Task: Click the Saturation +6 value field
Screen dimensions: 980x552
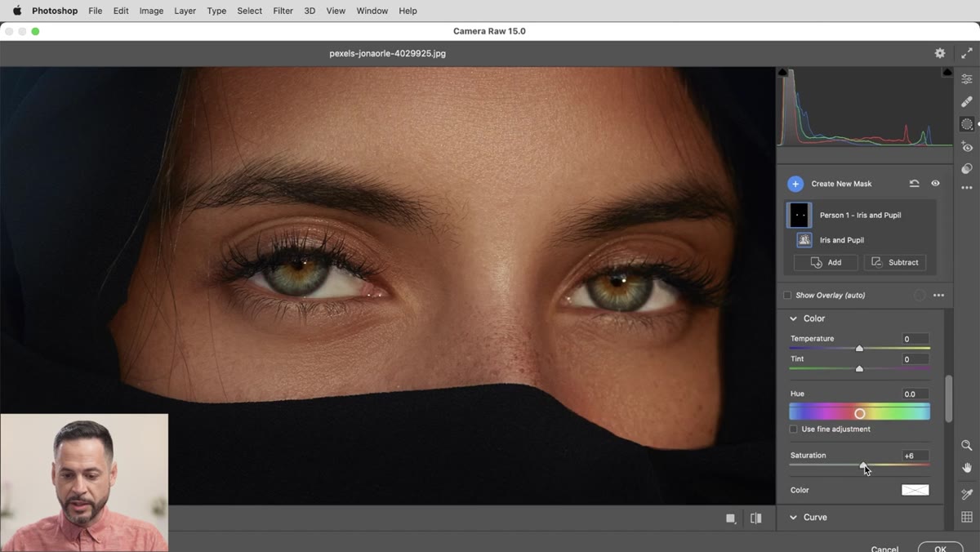Action: [915, 456]
